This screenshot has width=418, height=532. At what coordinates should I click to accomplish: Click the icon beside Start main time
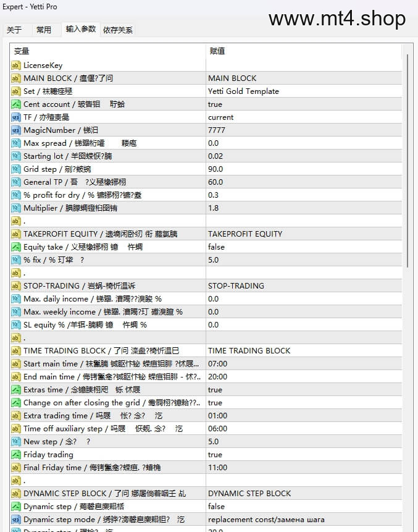pyautogui.click(x=16, y=364)
